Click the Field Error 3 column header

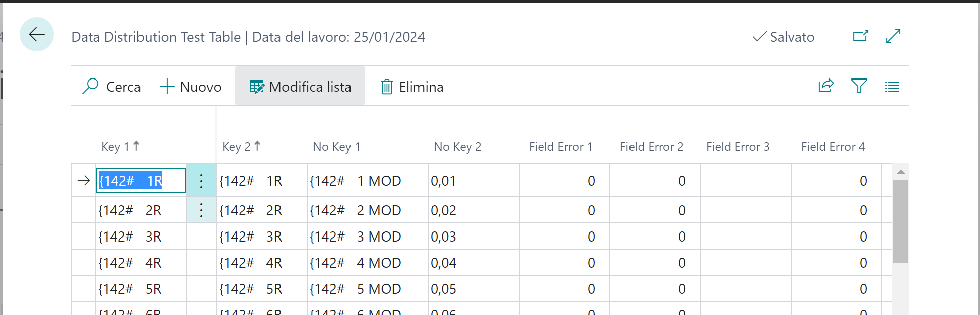737,147
